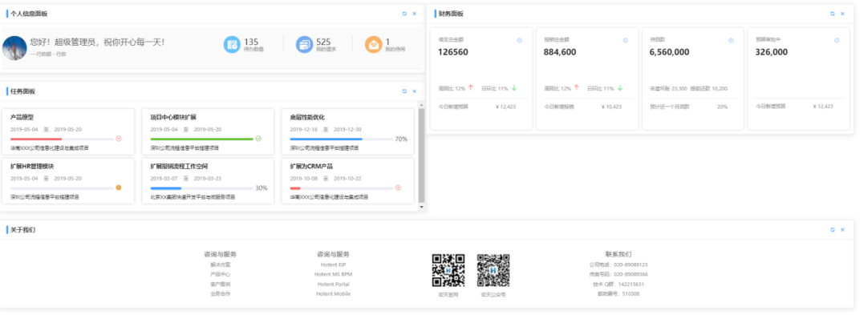Click the 财务面板 panel title
Viewport: 868px width, 315px height.
451,14
